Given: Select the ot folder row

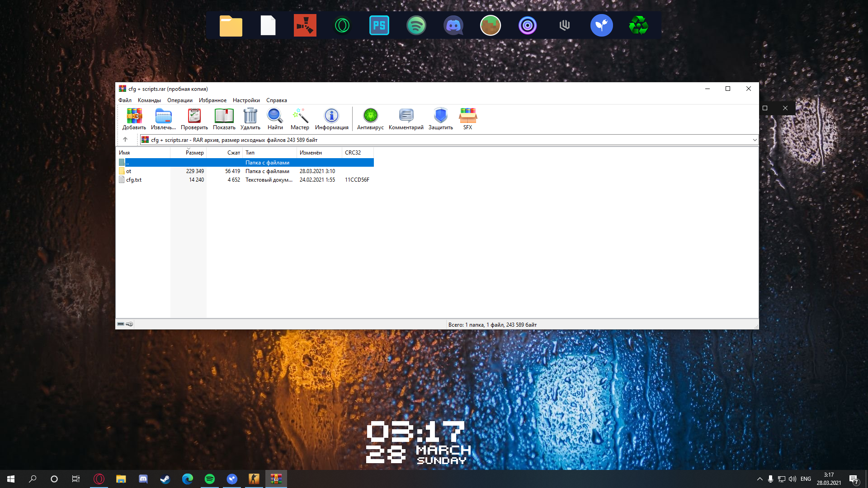Looking at the screenshot, I should coord(129,171).
